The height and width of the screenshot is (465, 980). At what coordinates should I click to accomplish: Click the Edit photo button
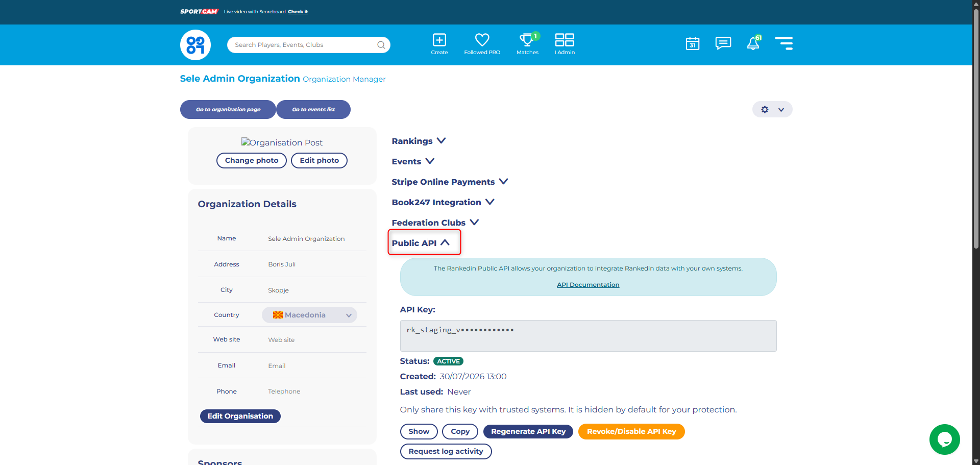(x=319, y=160)
